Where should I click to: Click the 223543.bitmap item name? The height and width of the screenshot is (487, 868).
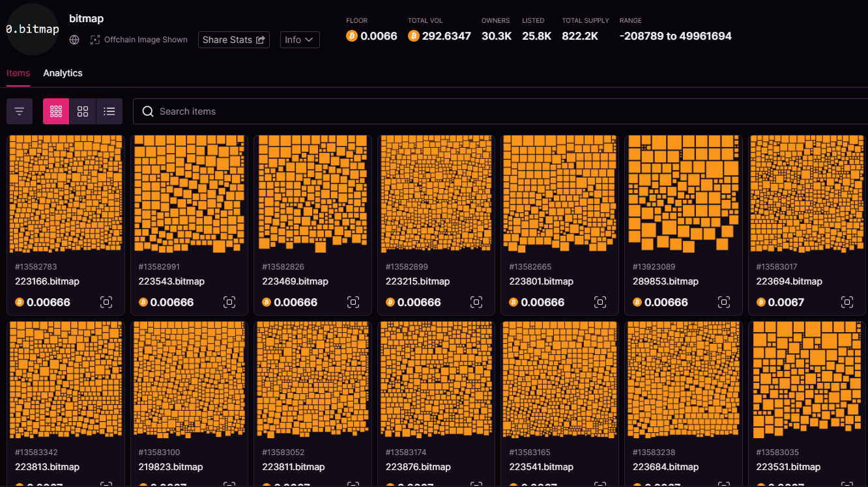point(171,281)
